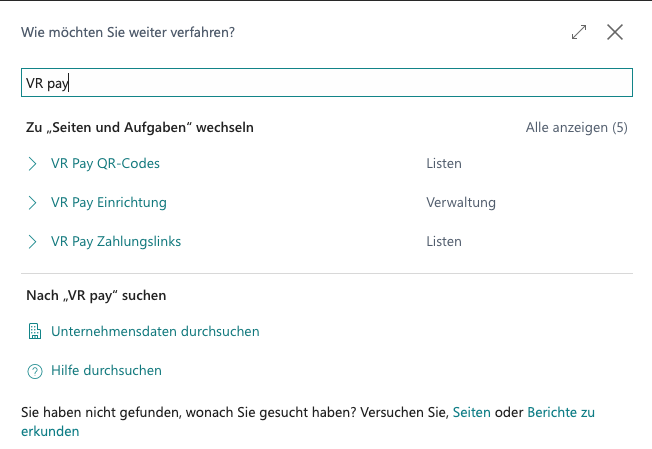Expand the chevron next to VR Pay Einrichtung

[33, 202]
